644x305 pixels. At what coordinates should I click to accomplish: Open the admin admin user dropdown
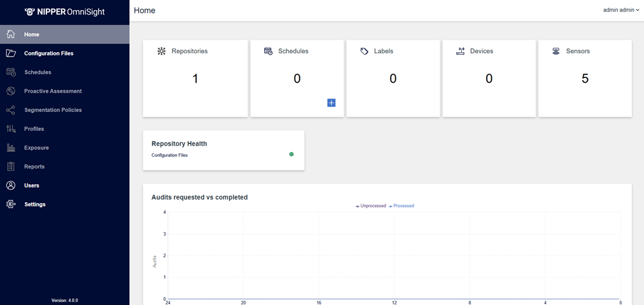tap(620, 10)
